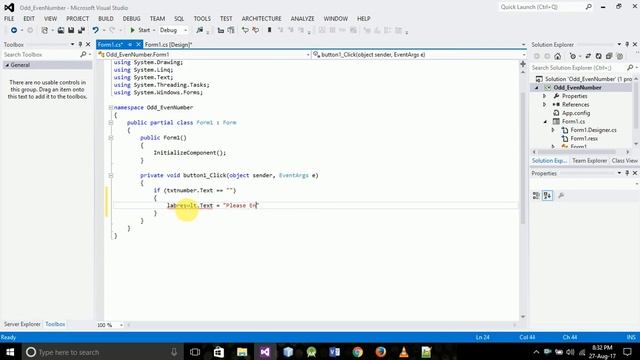
Task: Open the BUILD menu
Action: coord(106,19)
